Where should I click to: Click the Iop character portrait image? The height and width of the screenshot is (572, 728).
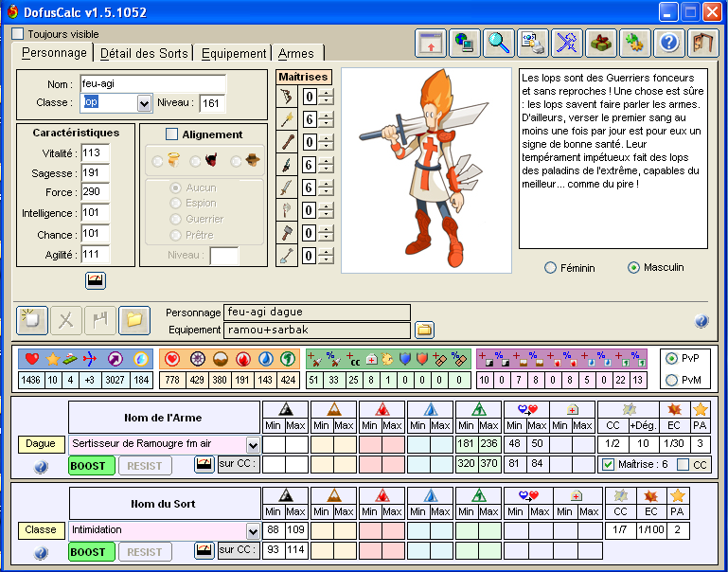(x=426, y=170)
